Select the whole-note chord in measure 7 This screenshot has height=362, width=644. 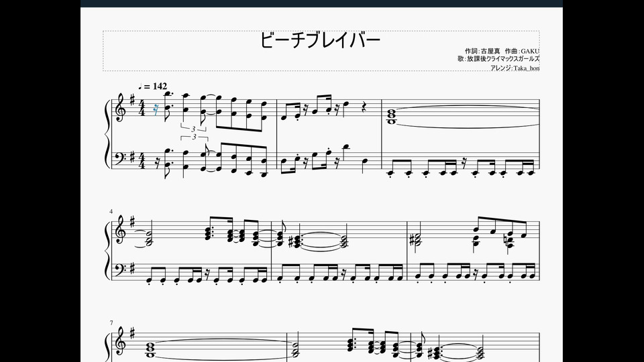(150, 350)
